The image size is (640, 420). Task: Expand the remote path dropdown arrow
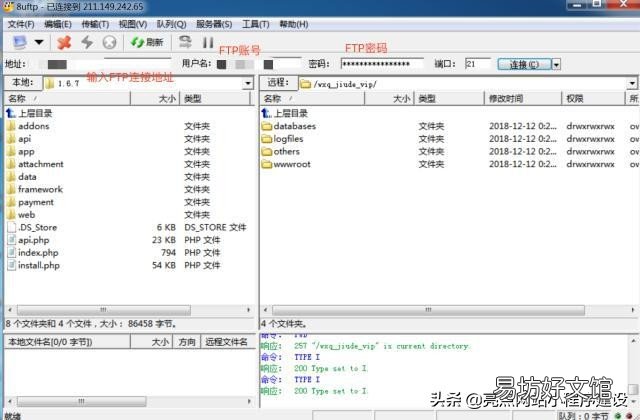coord(632,84)
